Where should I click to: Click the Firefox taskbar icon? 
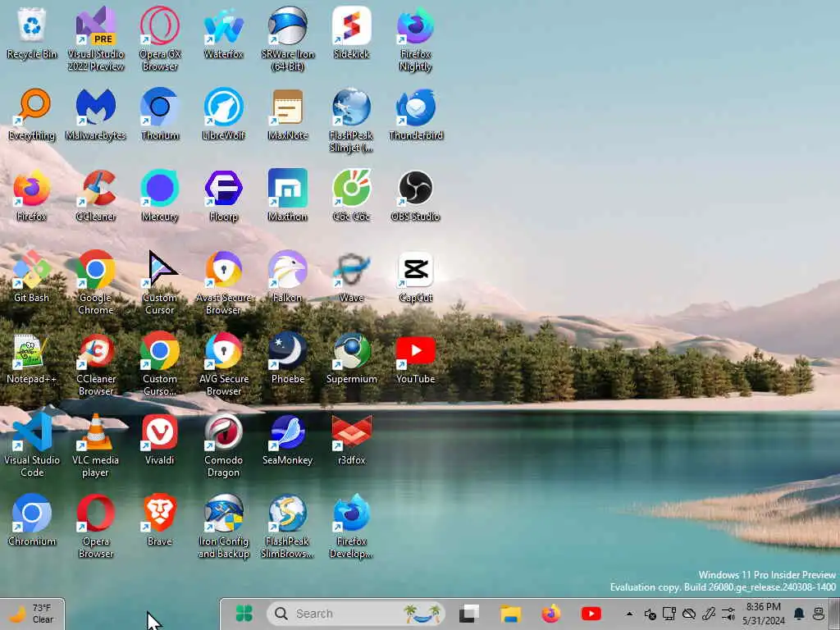click(x=550, y=614)
